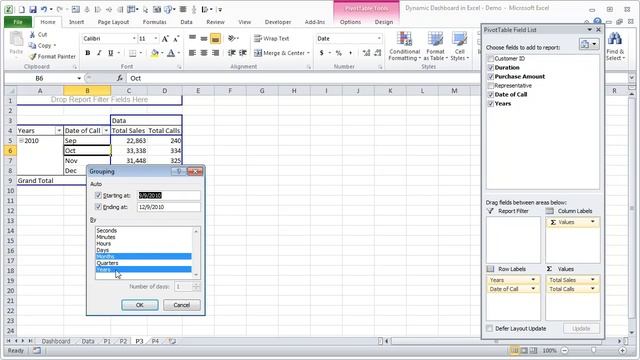The height and width of the screenshot is (360, 640).
Task: Center align cell text
Action: pyautogui.click(x=204, y=53)
